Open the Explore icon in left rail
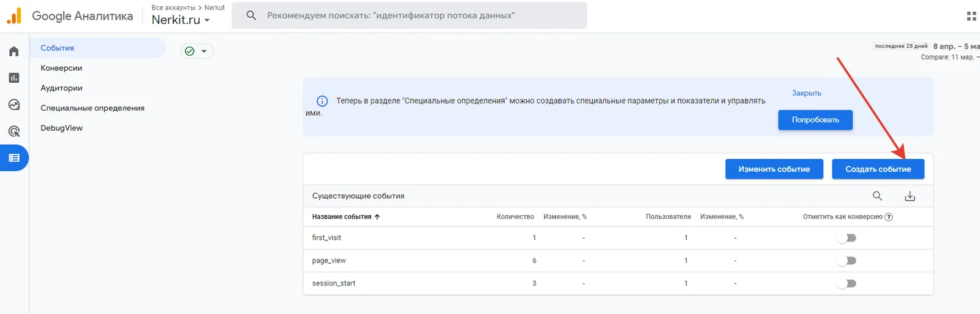 tap(14, 105)
